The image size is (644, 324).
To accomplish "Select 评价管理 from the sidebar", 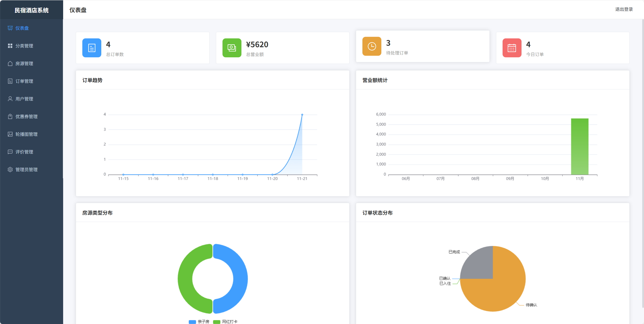I will pyautogui.click(x=24, y=152).
